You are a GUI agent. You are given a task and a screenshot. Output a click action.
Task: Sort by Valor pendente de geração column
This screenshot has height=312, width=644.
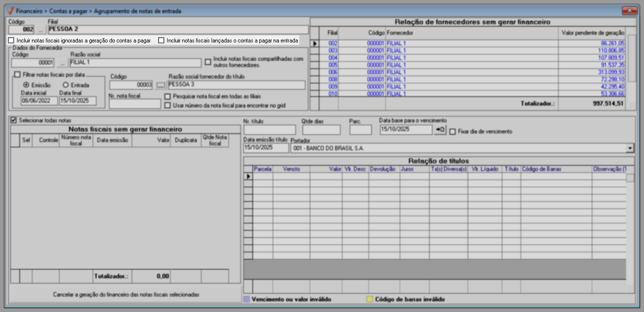coord(592,33)
